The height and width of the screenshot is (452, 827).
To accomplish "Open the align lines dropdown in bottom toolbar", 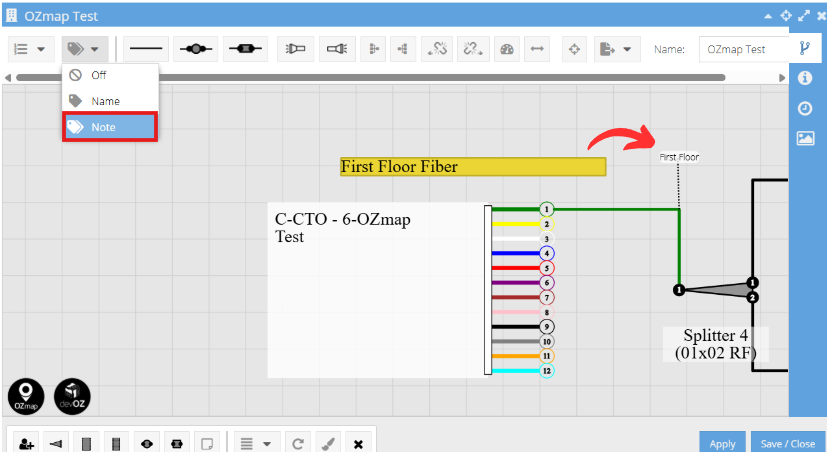I will click(256, 444).
